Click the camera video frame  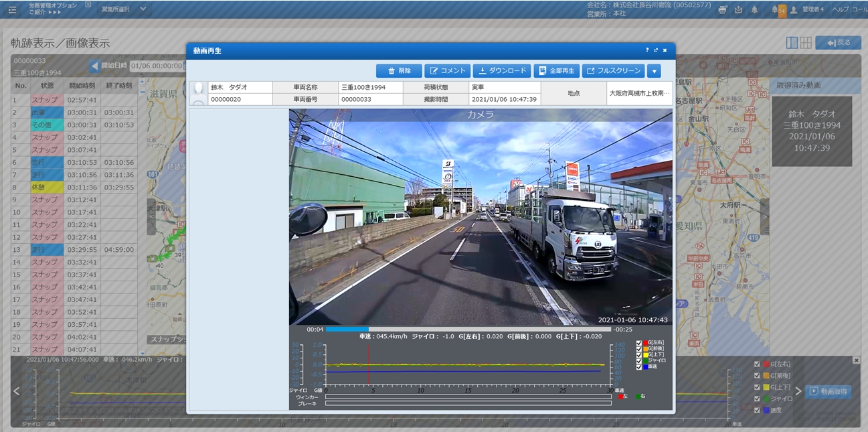coord(481,217)
